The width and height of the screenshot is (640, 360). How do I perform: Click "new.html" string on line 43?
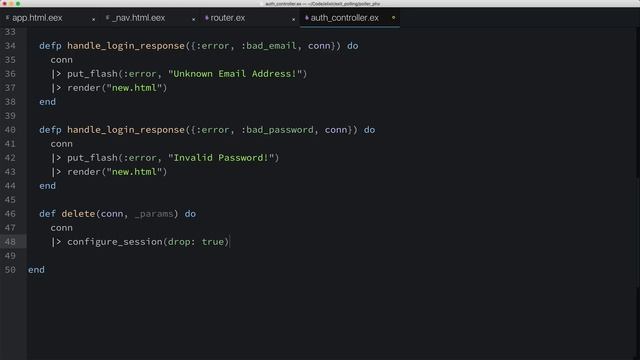[134, 172]
